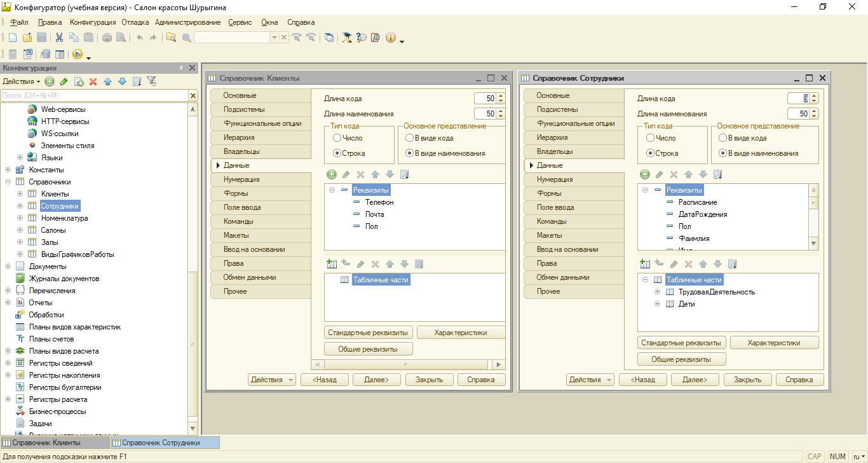Open the Отладка menu
This screenshot has height=463, width=868.
point(135,22)
